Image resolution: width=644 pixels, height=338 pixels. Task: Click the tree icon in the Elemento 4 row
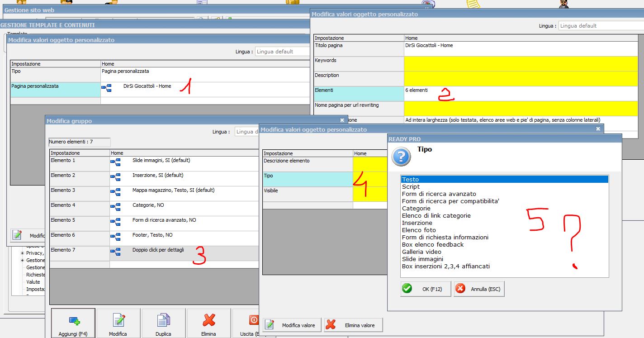(x=115, y=207)
